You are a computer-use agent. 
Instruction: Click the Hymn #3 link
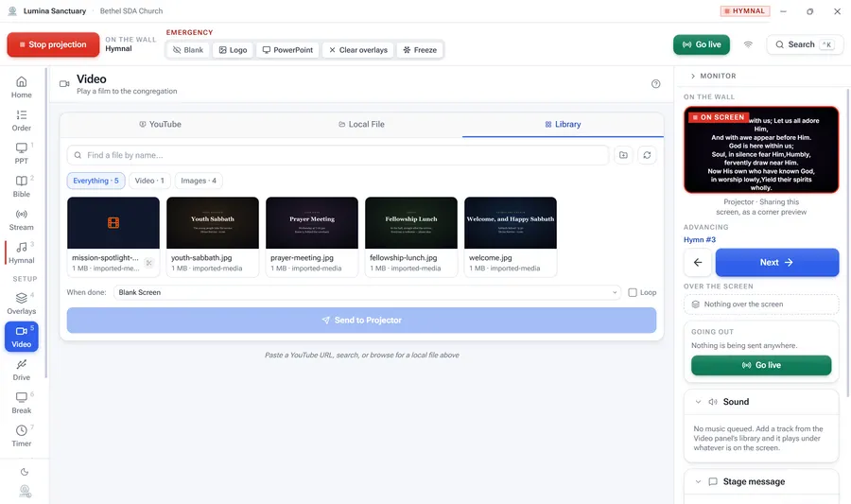coord(700,240)
